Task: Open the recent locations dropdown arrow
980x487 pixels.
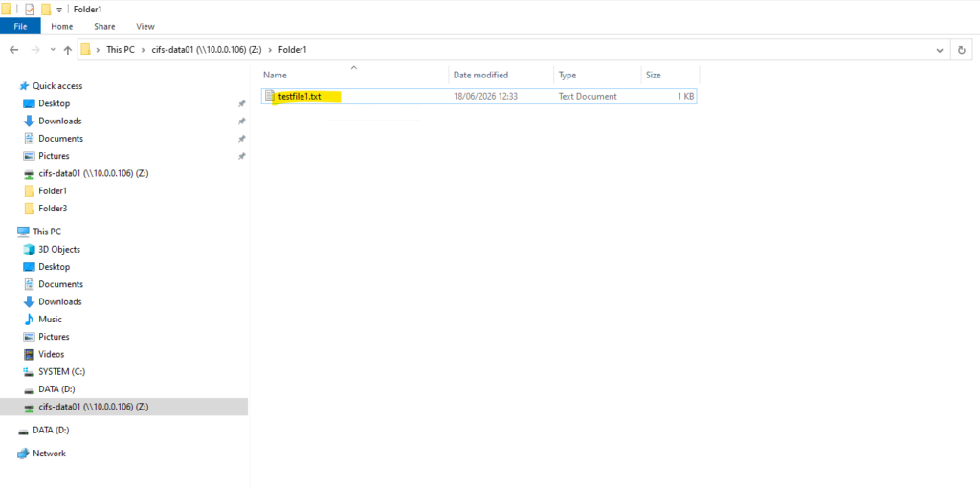Action: pos(53,50)
